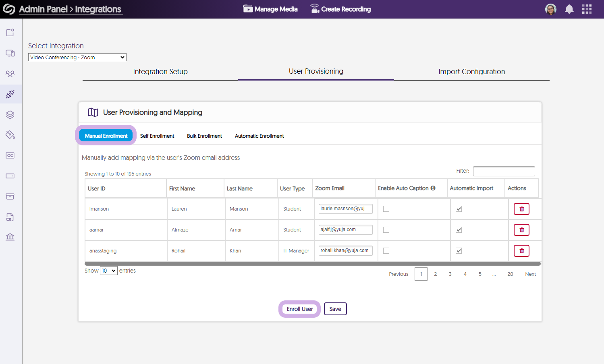Image resolution: width=604 pixels, height=364 pixels.
Task: Delete the aamar mapping row
Action: pyautogui.click(x=521, y=230)
